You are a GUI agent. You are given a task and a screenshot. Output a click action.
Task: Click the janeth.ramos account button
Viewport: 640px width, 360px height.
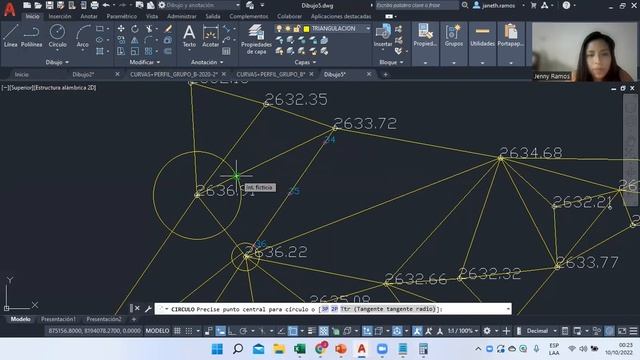pyautogui.click(x=499, y=5)
